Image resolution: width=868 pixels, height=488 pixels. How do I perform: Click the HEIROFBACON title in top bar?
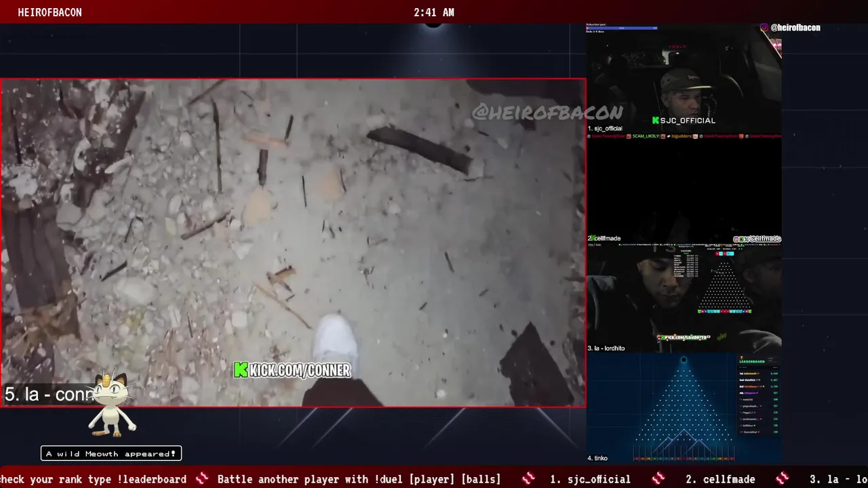coord(50,12)
